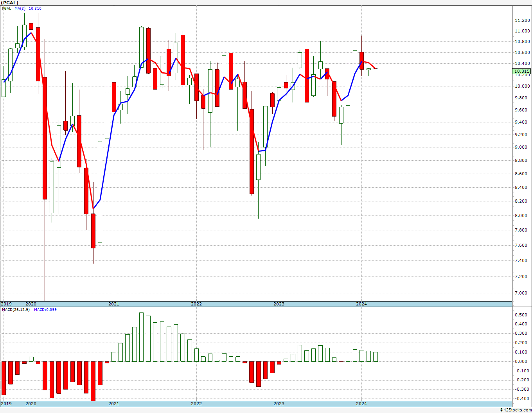Click the 10.600 price axis label
532x413 pixels.
[x=523, y=52]
